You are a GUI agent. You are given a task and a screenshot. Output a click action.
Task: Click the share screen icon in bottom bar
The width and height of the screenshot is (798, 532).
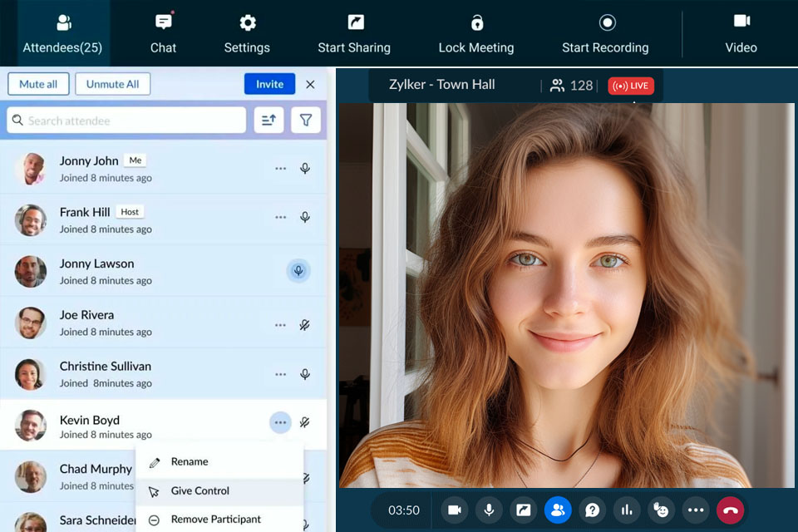click(x=524, y=510)
